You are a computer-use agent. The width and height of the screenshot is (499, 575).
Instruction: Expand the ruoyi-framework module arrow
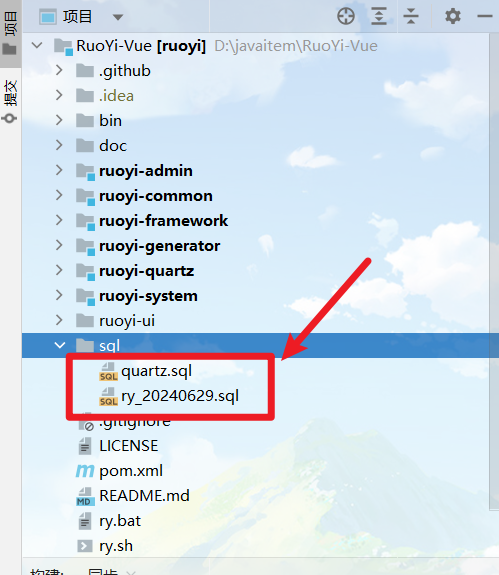[x=59, y=220]
